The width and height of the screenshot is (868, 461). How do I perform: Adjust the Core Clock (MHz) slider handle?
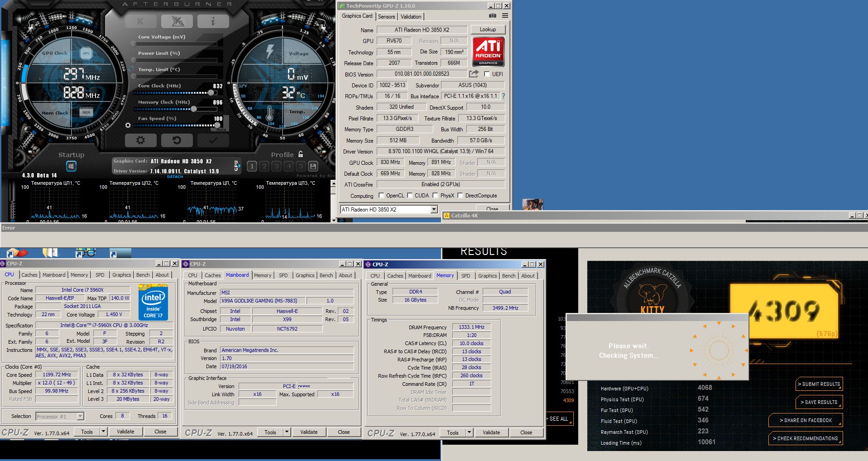[x=211, y=93]
